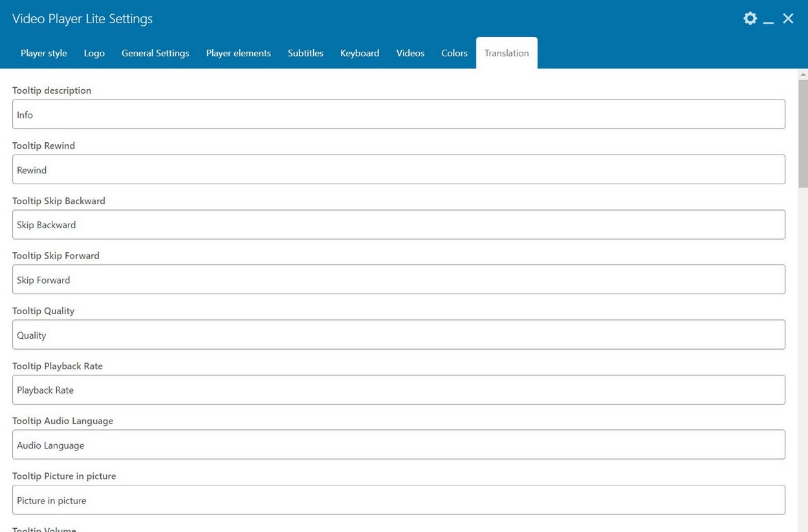Click the Tooltip Audio Language input
This screenshot has width=808, height=532.
pyautogui.click(x=399, y=445)
